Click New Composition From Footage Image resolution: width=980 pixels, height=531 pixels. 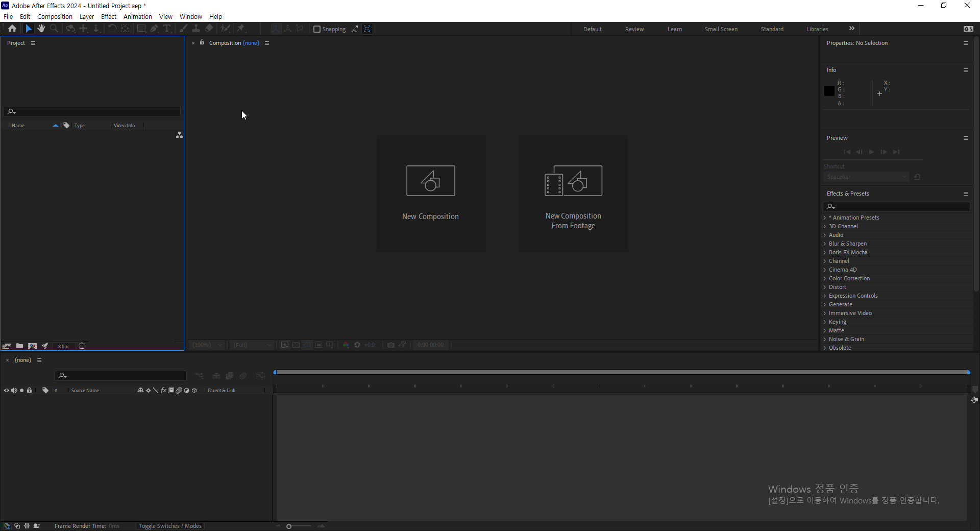(574, 193)
